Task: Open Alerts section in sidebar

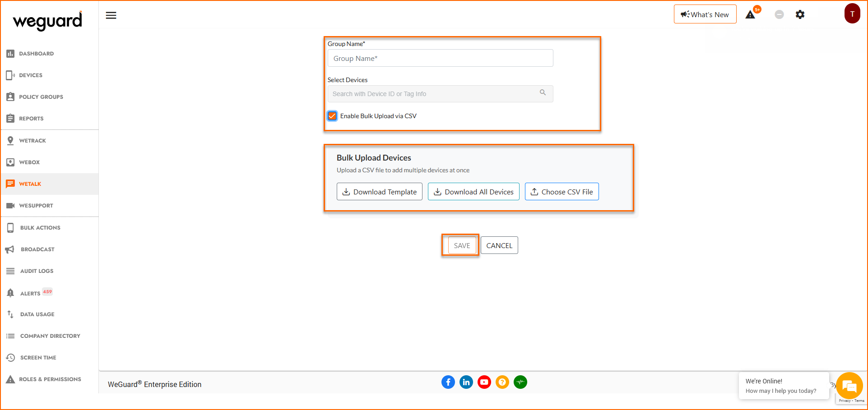Action: tap(30, 293)
